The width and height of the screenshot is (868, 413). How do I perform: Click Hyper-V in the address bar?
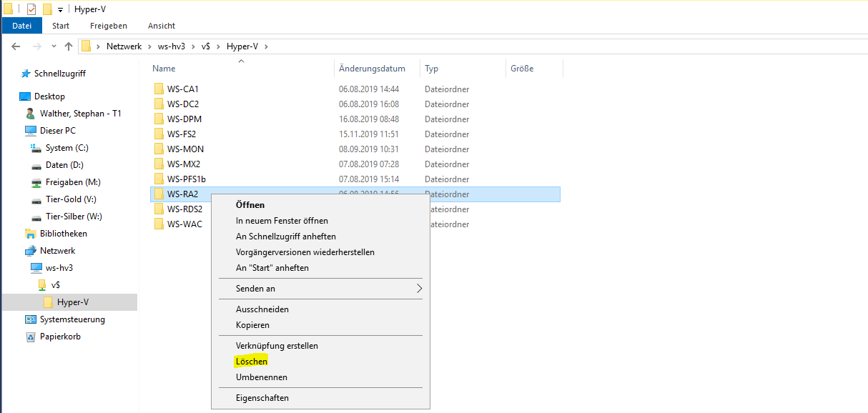click(x=242, y=46)
